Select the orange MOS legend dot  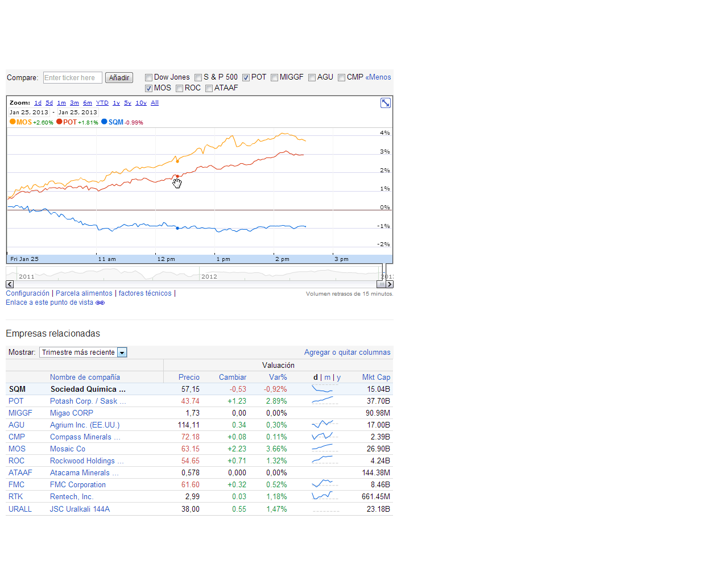(x=13, y=122)
